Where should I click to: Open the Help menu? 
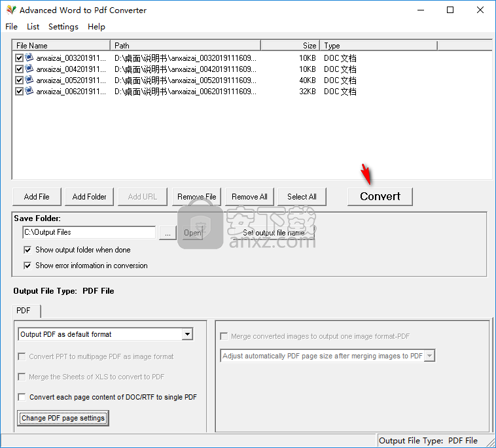tap(96, 27)
